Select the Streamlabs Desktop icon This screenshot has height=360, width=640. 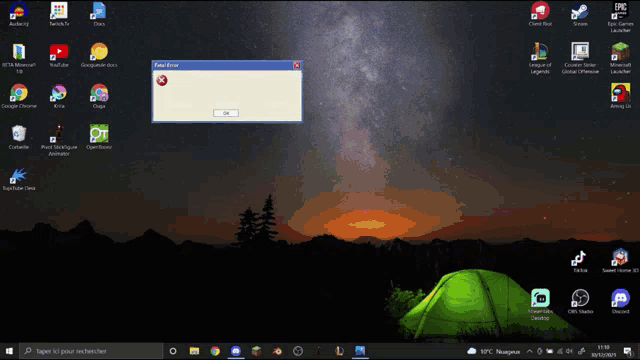[540, 304]
